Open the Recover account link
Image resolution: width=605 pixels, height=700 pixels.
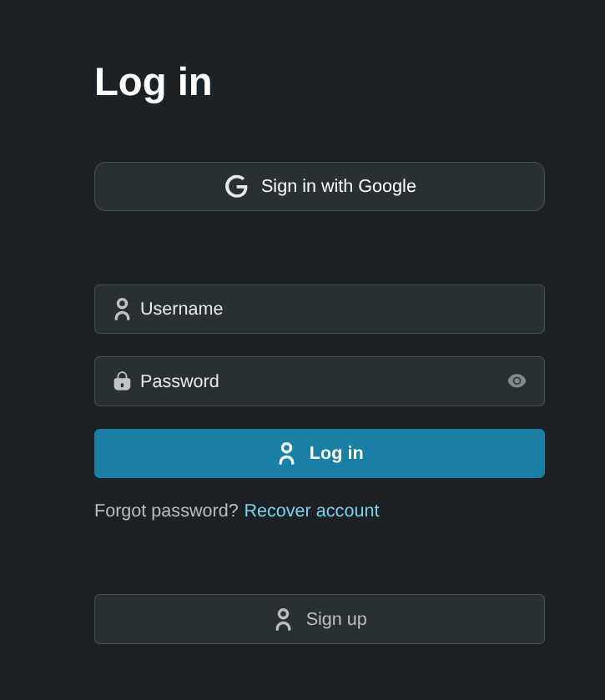point(311,511)
